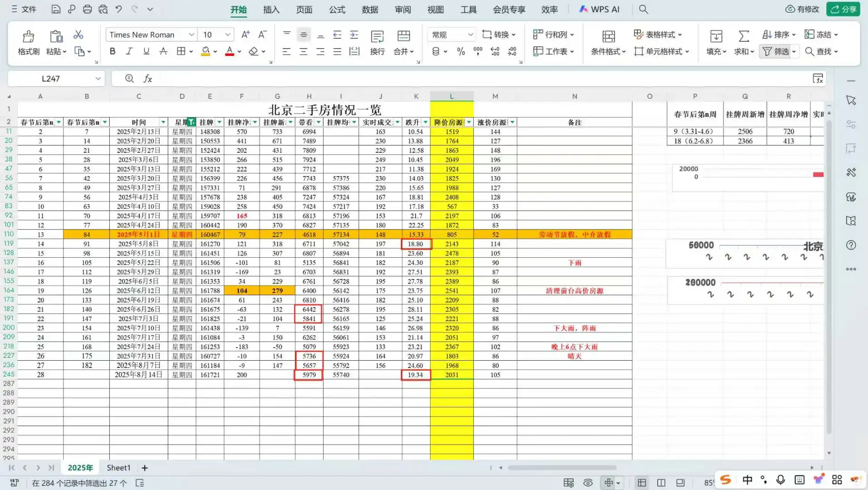868x490 pixels.
Task: Click the Format Painter (格式刷) icon
Action: coord(28,36)
